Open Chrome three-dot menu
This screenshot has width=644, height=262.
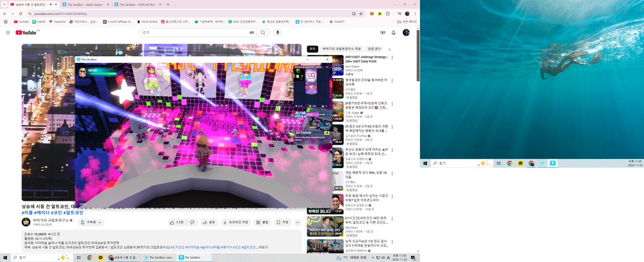[x=416, y=13]
